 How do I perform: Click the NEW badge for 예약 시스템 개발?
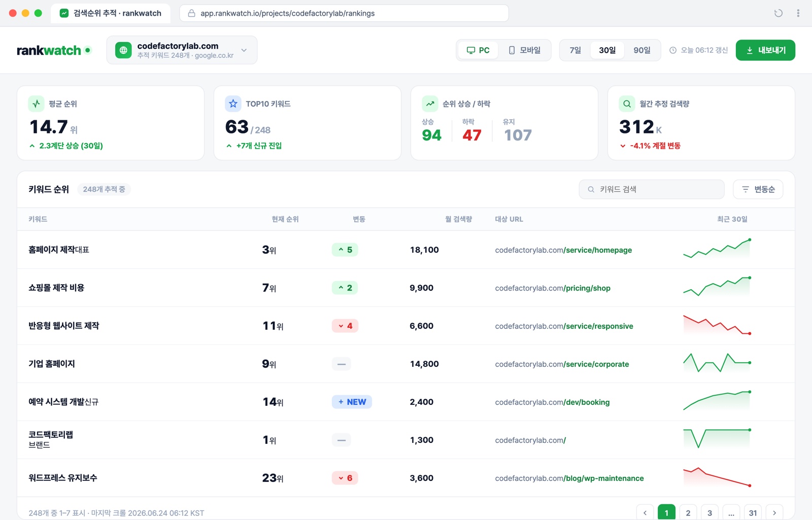[x=352, y=402]
